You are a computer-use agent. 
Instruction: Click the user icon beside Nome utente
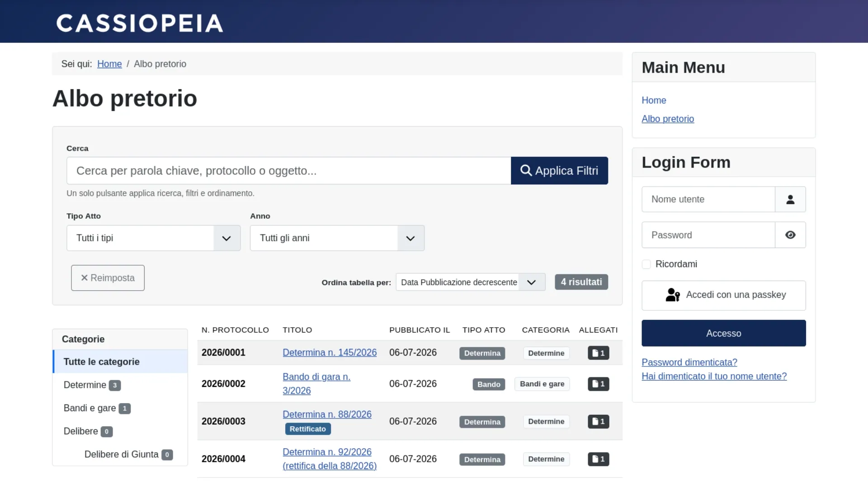pyautogui.click(x=790, y=199)
